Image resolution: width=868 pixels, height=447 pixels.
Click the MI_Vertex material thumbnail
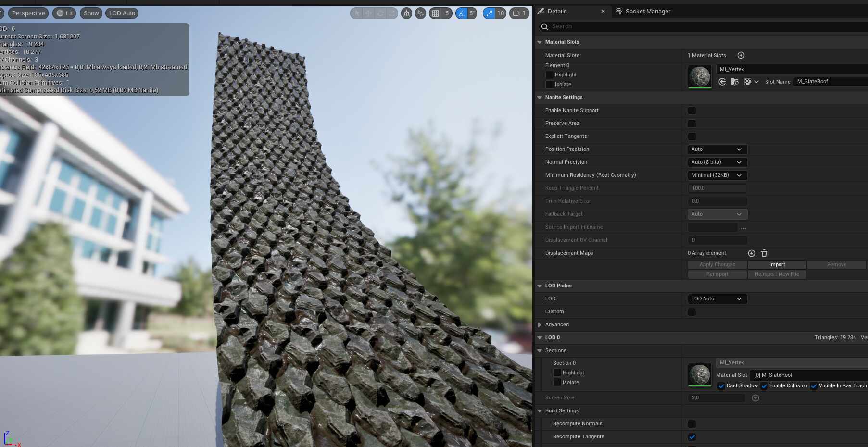pos(699,76)
